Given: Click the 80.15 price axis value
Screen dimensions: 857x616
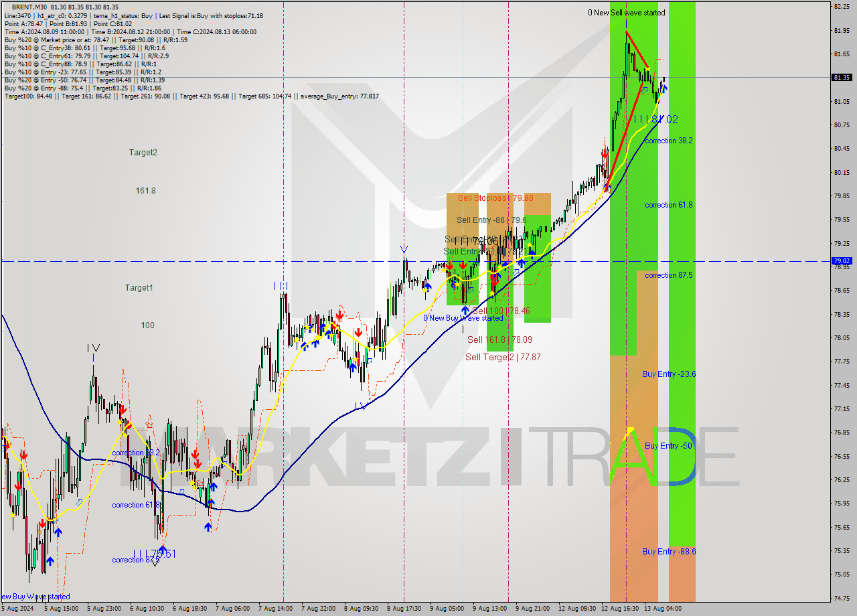Looking at the screenshot, I should [842, 172].
